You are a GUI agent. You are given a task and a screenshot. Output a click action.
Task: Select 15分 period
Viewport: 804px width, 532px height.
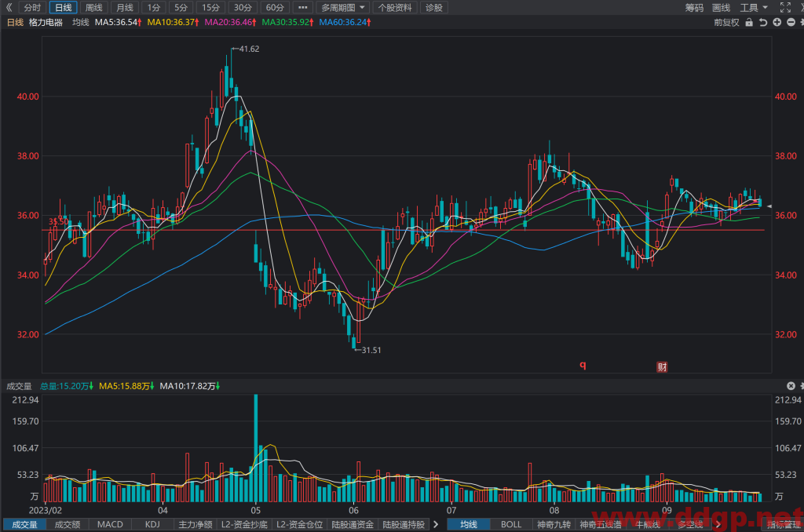coord(210,8)
